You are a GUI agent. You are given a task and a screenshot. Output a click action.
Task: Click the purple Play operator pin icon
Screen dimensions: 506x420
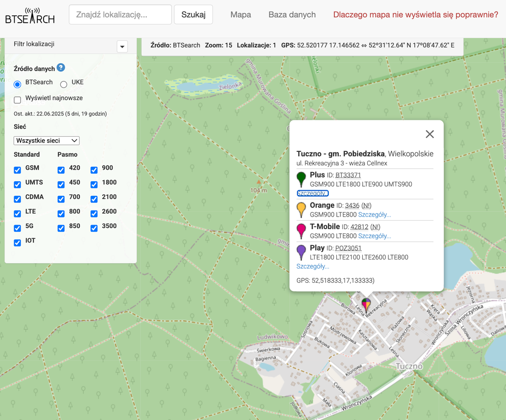coord(301,253)
